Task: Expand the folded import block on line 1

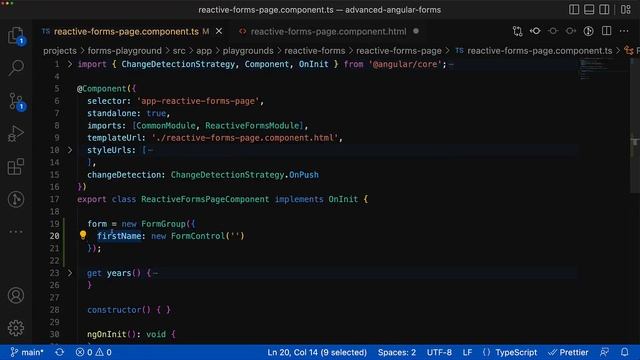Action: [70, 64]
